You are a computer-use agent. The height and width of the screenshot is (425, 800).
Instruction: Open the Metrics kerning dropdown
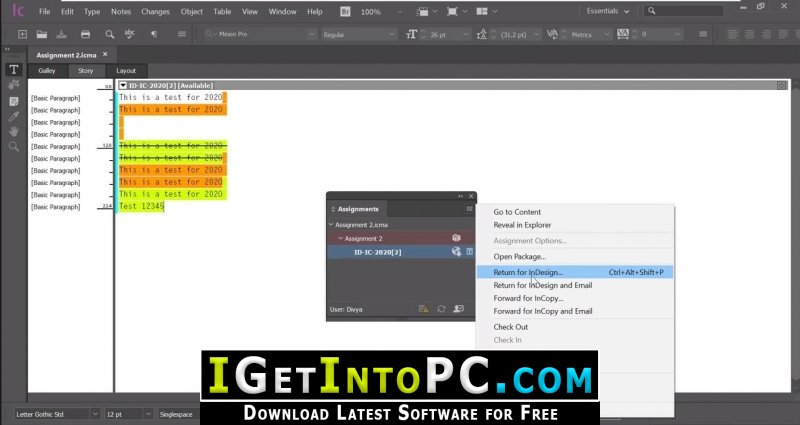coord(606,34)
